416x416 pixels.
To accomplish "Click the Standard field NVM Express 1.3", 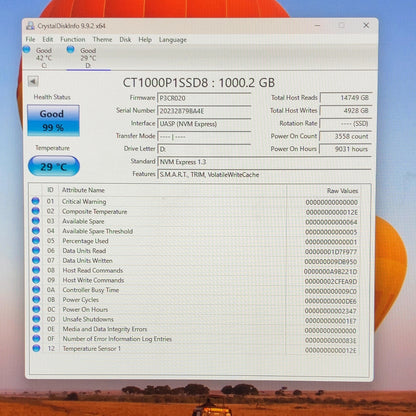I will click(264, 162).
